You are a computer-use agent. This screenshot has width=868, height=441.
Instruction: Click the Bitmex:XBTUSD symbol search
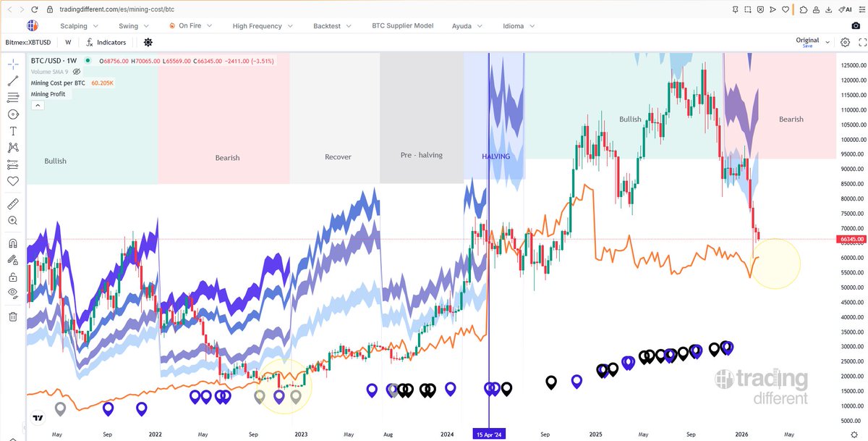tap(29, 43)
